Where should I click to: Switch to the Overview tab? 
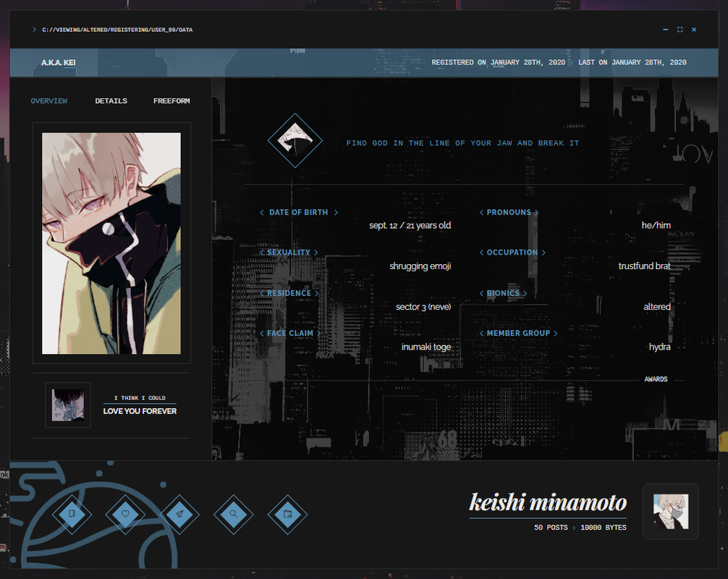pyautogui.click(x=49, y=101)
